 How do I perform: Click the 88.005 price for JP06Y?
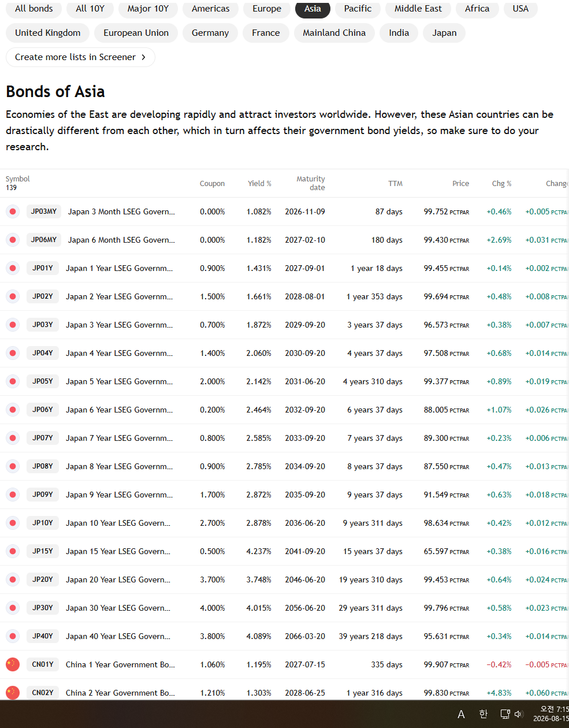pos(446,410)
